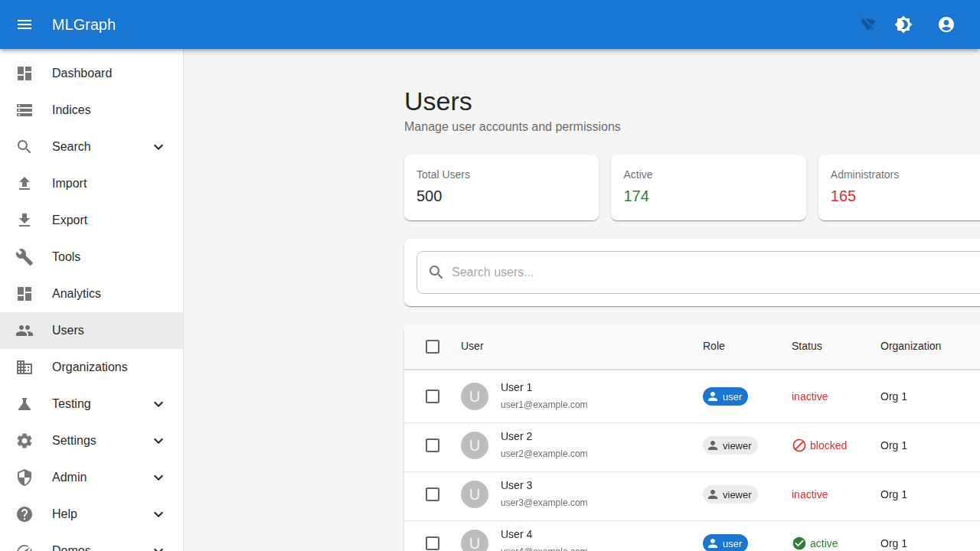
Task: Toggle dark mode from the top bar
Action: (903, 24)
